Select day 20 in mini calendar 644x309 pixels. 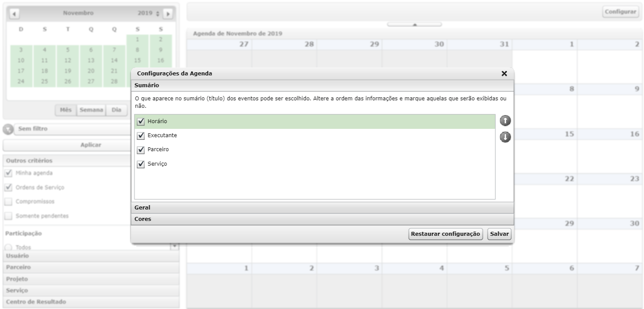click(91, 71)
